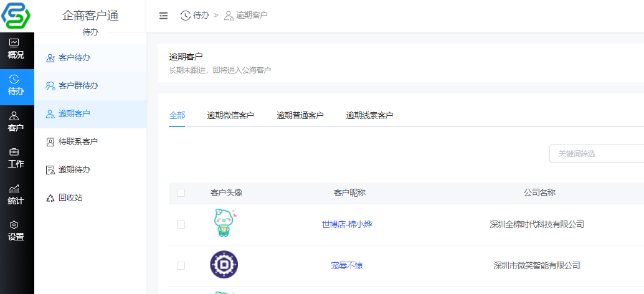Click the 逾期客户 submenu icon
This screenshot has height=294, width=644.
50,114
